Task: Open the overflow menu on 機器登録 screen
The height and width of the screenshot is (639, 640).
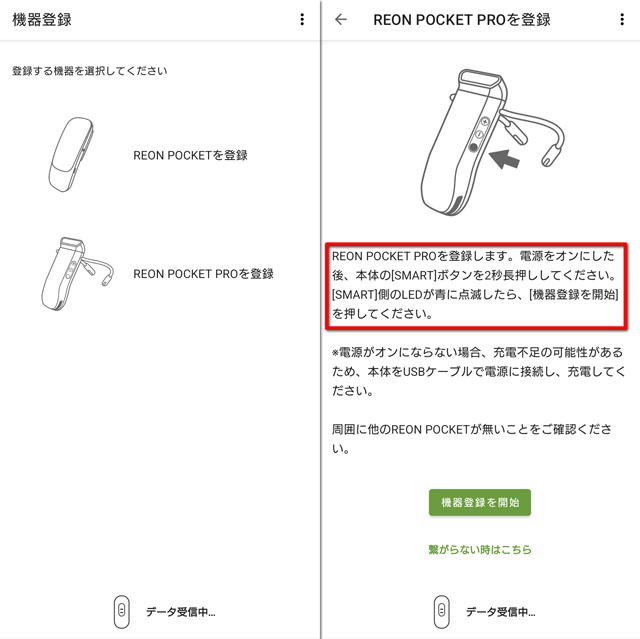Action: point(302,19)
